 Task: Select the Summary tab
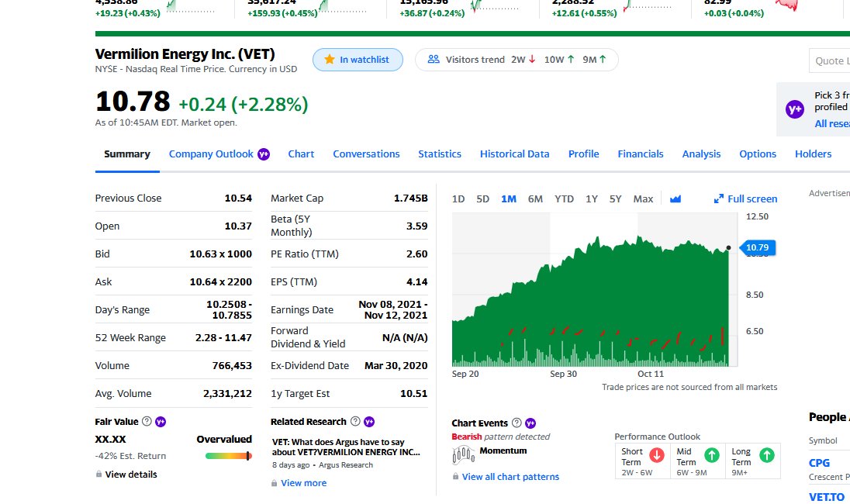127,154
